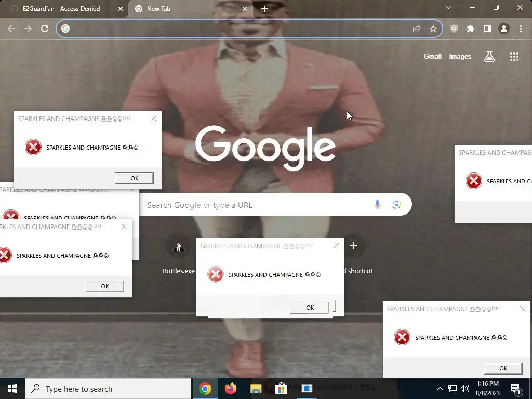The image size is (532, 399).
Task: Open the Google apps grid
Action: tap(514, 57)
